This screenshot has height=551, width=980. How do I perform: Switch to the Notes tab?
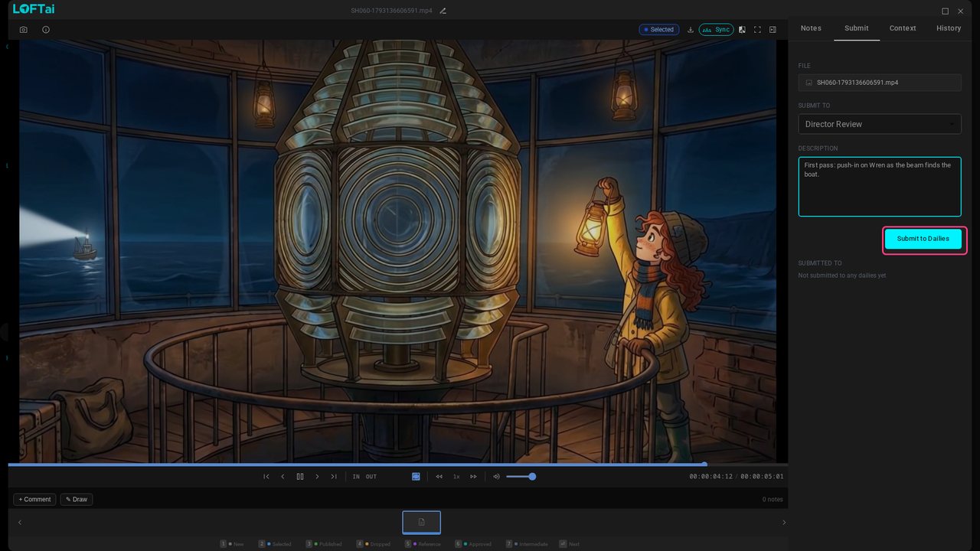tap(811, 28)
